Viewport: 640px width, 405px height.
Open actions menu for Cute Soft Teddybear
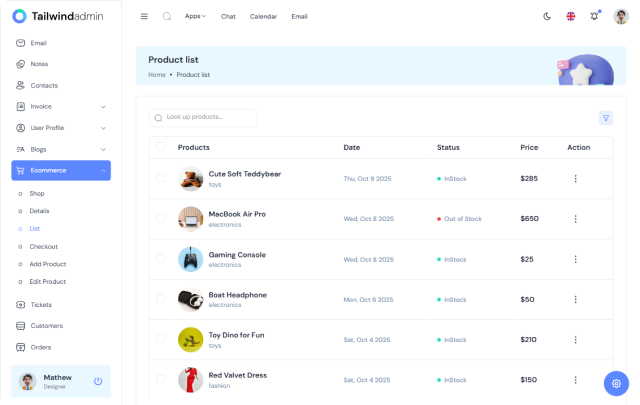point(575,178)
